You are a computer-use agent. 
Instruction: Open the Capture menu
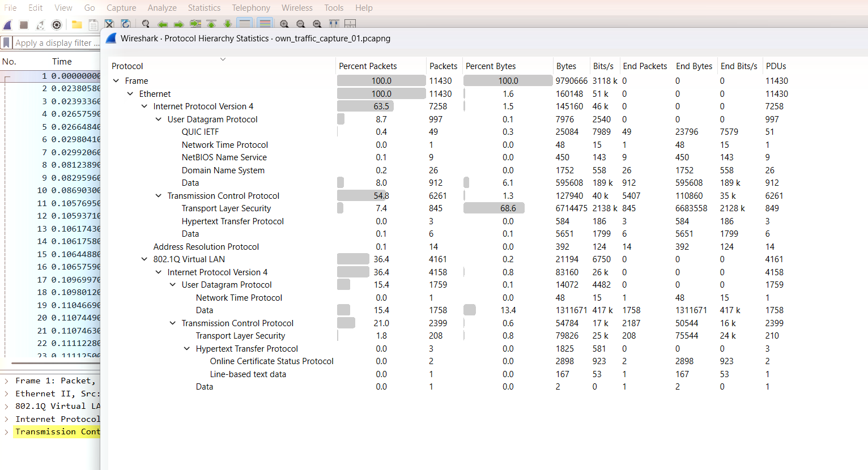pos(121,8)
